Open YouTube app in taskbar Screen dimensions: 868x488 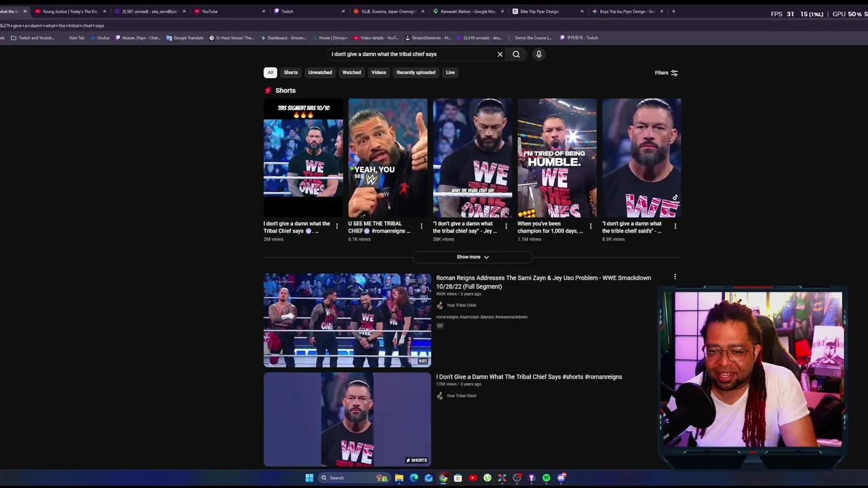point(473,478)
